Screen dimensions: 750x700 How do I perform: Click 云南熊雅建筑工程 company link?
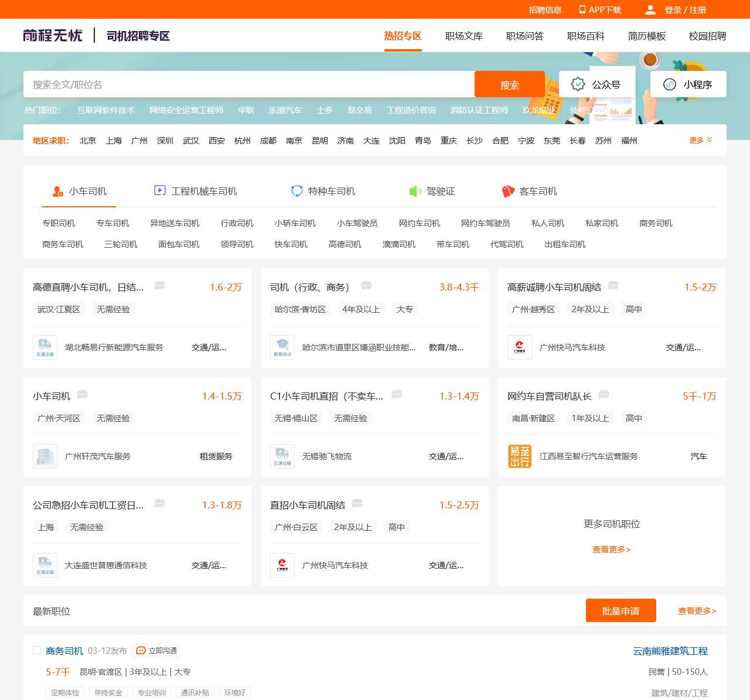[670, 651]
